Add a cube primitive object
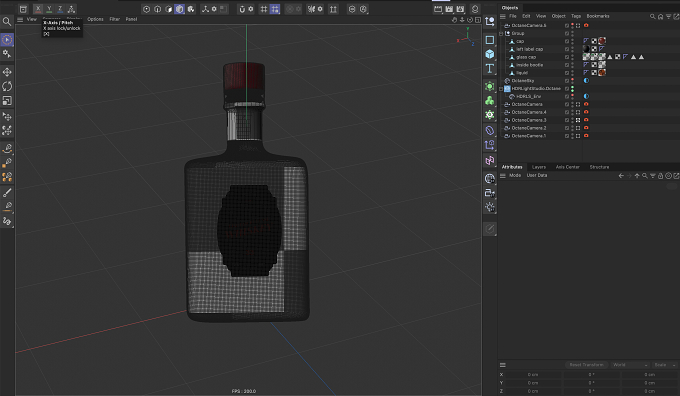 (490, 54)
